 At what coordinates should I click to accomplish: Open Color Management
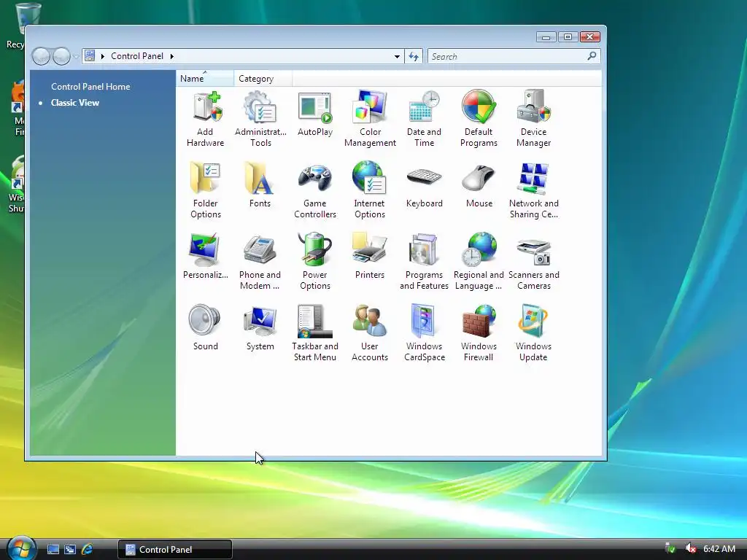point(370,119)
